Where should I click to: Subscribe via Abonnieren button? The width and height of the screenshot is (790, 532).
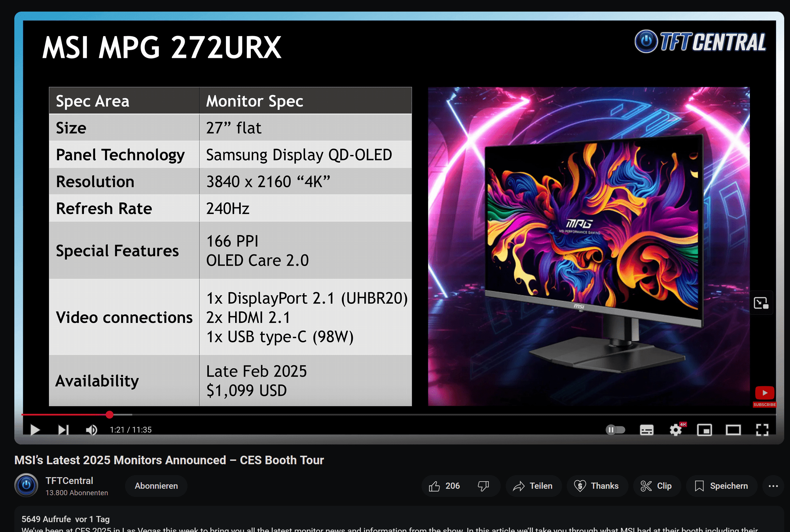pos(156,486)
